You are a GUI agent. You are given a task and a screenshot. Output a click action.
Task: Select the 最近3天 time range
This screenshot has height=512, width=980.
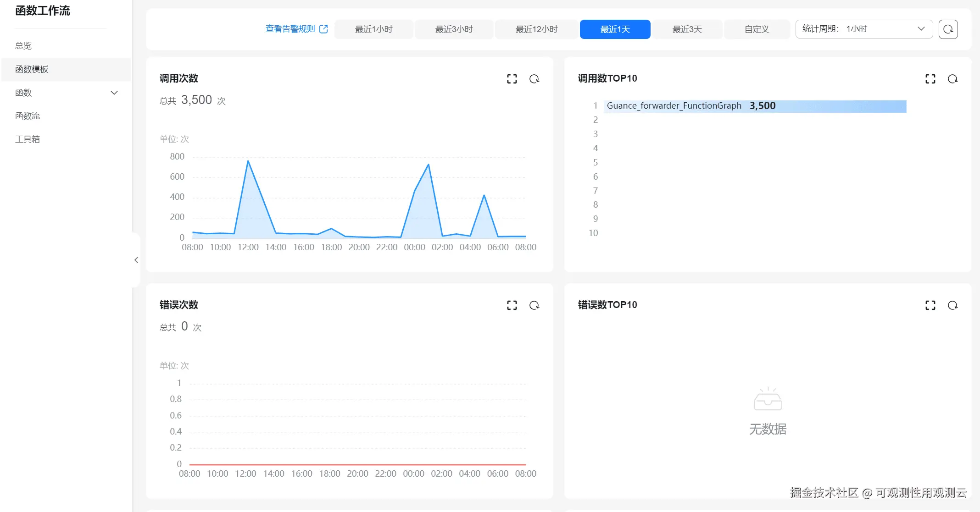[687, 29]
